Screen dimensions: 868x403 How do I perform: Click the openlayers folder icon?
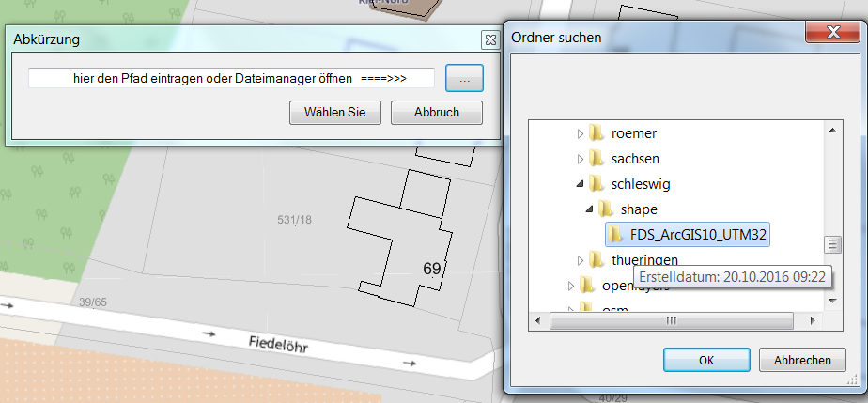tap(587, 285)
